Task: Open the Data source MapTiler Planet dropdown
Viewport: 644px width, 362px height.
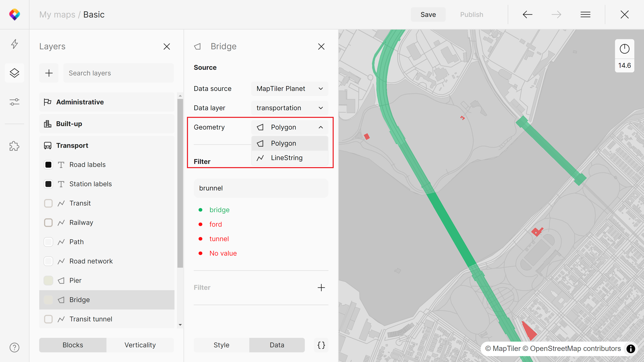Action: pos(290,89)
